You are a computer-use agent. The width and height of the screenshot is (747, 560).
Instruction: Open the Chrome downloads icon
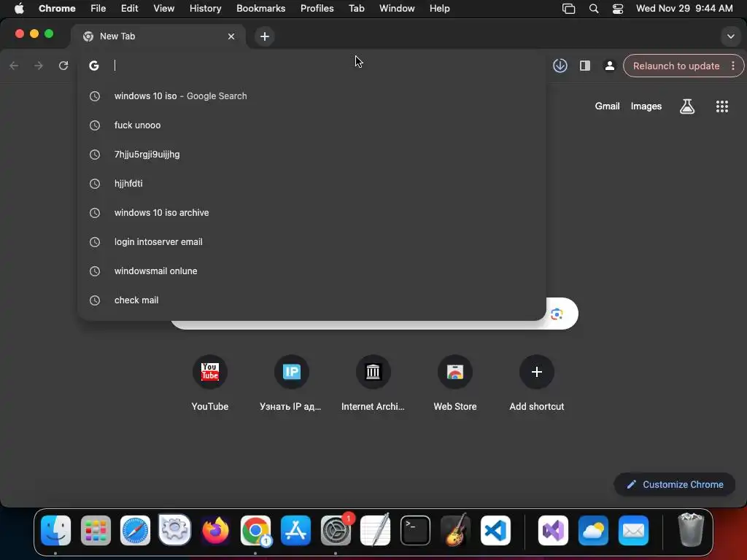tap(560, 66)
